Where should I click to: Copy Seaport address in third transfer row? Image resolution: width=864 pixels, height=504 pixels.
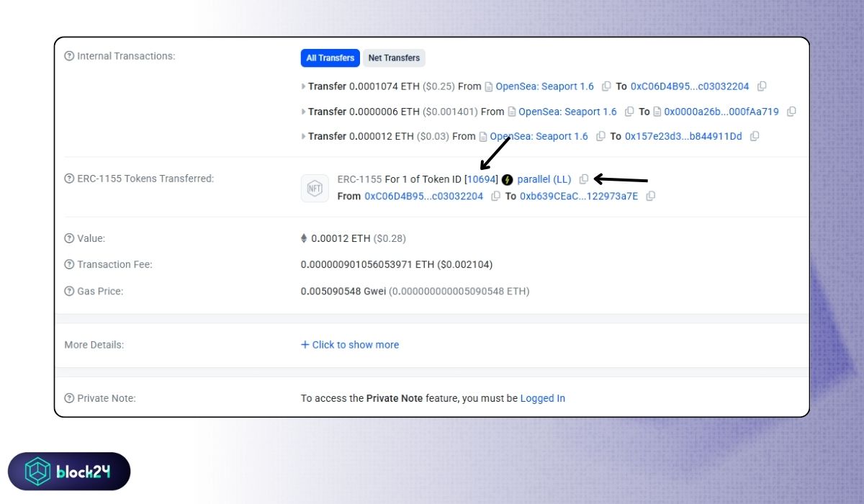point(600,136)
